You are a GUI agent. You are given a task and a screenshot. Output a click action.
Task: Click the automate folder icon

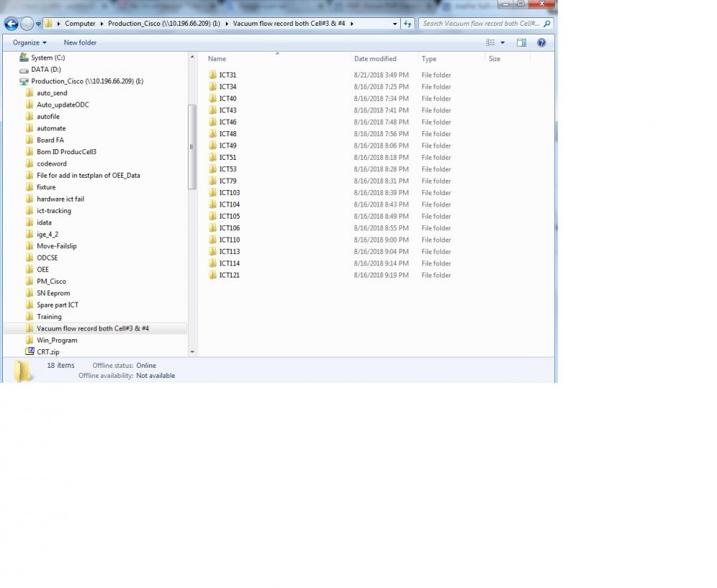[29, 128]
